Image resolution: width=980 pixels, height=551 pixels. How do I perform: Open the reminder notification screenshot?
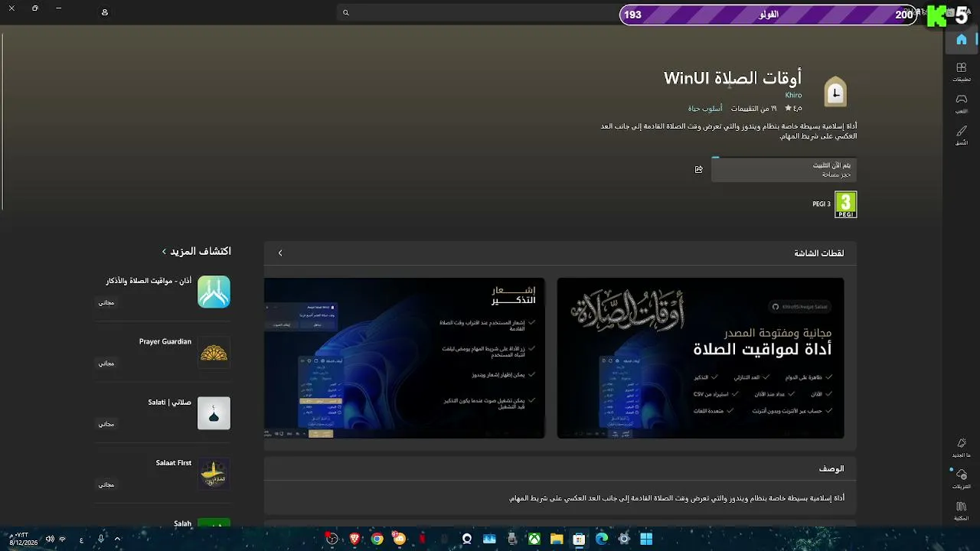(404, 358)
